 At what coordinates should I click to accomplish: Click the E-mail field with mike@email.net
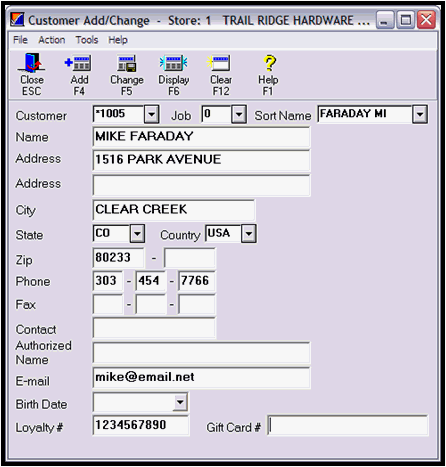pyautogui.click(x=201, y=378)
